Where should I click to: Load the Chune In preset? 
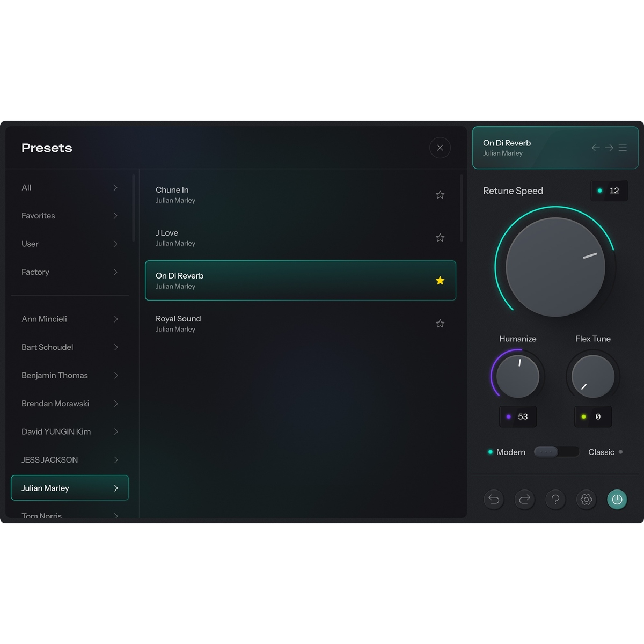pos(301,195)
